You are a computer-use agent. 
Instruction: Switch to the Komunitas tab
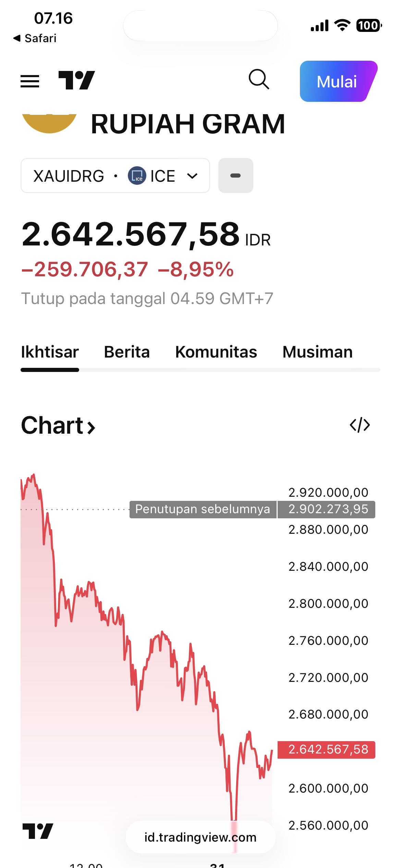pos(216,352)
